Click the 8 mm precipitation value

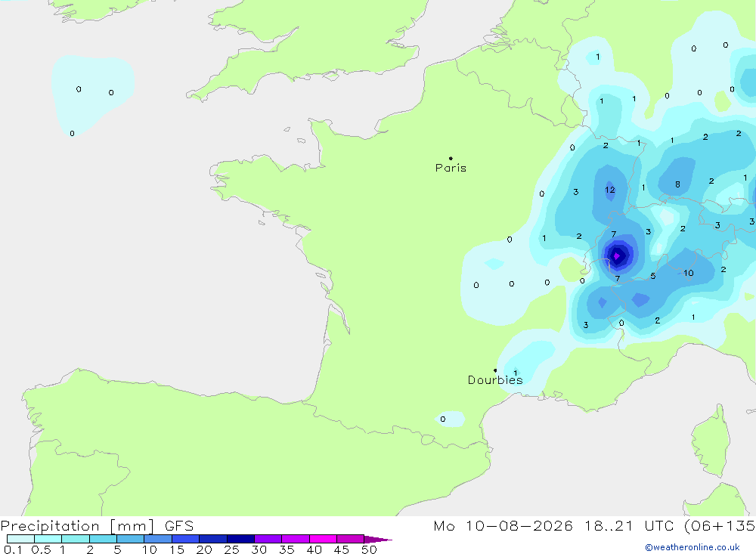pyautogui.click(x=677, y=184)
